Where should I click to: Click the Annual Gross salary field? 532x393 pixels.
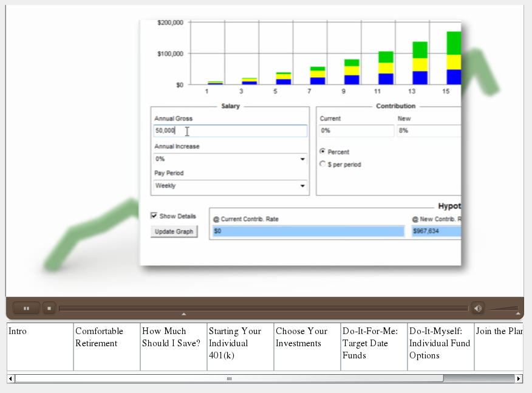coord(231,131)
